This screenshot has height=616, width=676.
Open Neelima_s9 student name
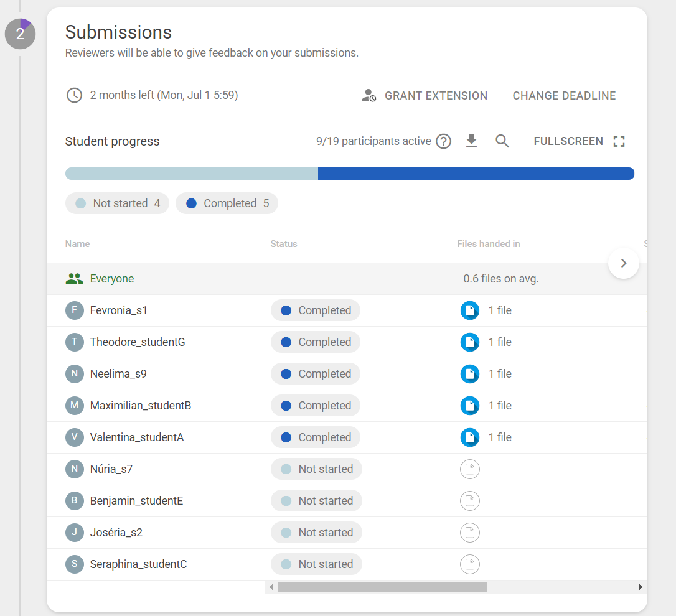point(118,374)
